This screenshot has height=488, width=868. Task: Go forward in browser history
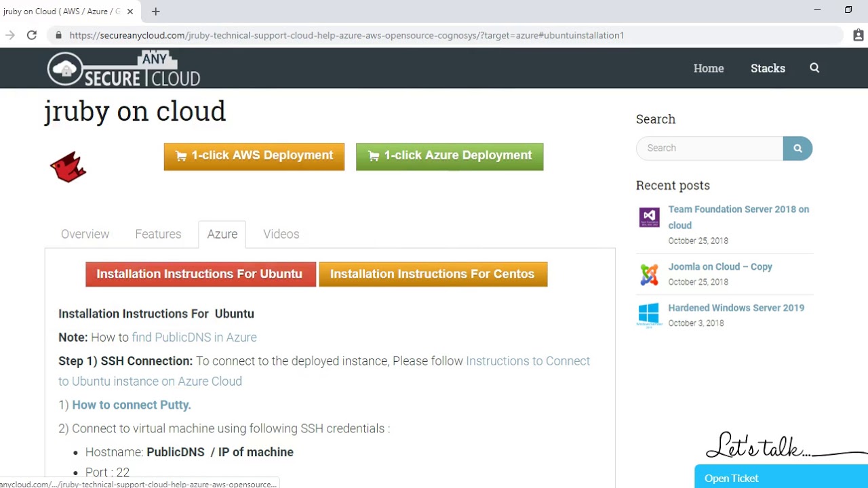tap(9, 35)
